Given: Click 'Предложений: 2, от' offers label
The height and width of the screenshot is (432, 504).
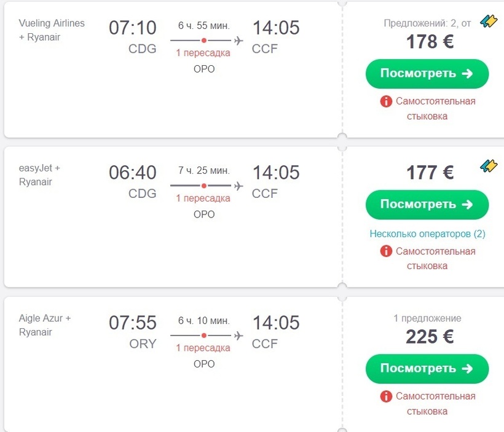Looking at the screenshot, I should click(x=427, y=23).
